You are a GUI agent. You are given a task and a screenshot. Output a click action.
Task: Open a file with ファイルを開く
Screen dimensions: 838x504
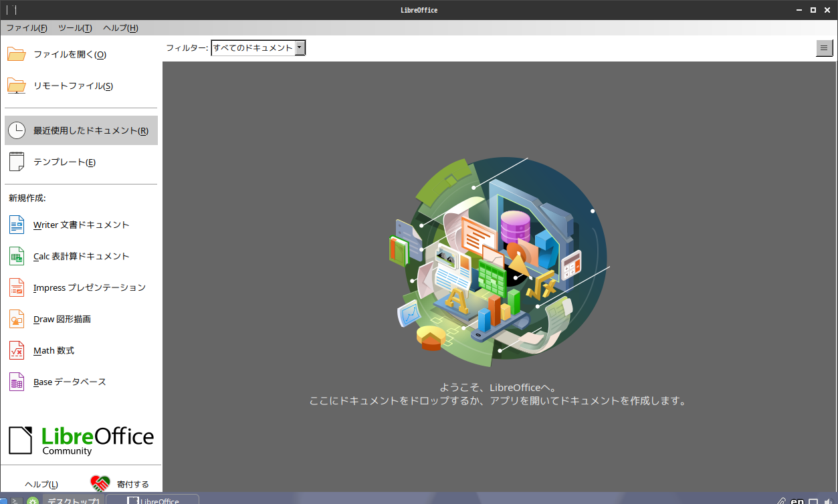tap(81, 55)
